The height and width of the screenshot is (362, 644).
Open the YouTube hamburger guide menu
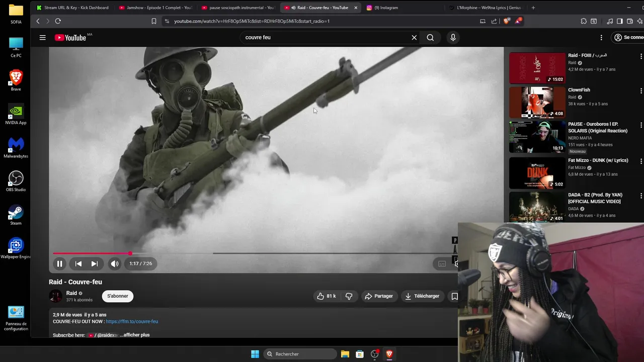click(x=43, y=37)
